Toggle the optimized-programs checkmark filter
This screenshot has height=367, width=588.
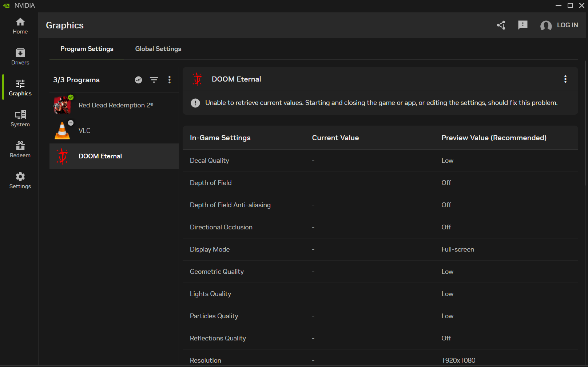click(138, 80)
